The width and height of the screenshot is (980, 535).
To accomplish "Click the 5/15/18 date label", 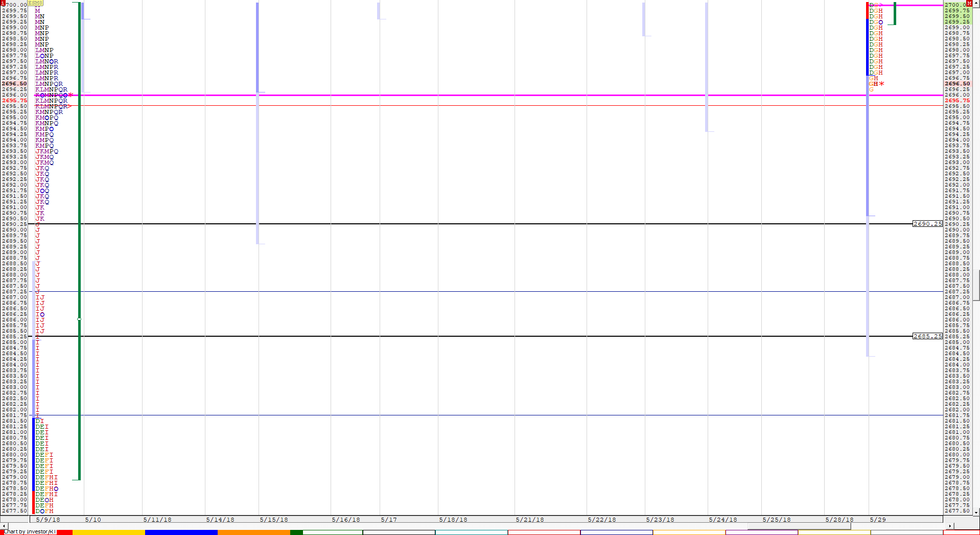I will pos(274,520).
